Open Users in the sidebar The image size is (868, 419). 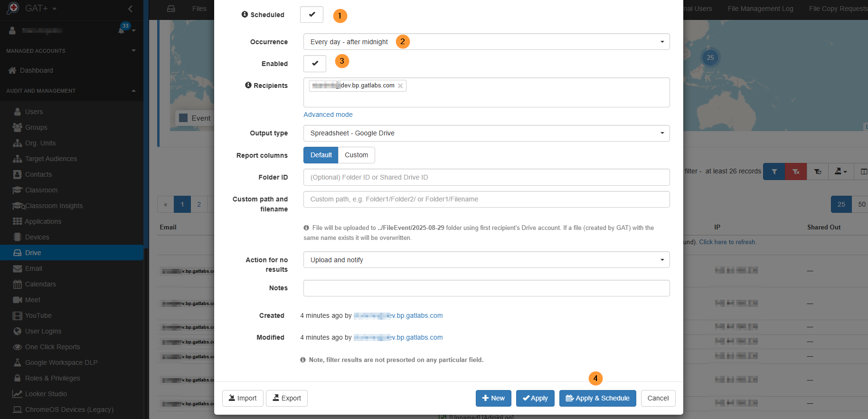tap(34, 112)
